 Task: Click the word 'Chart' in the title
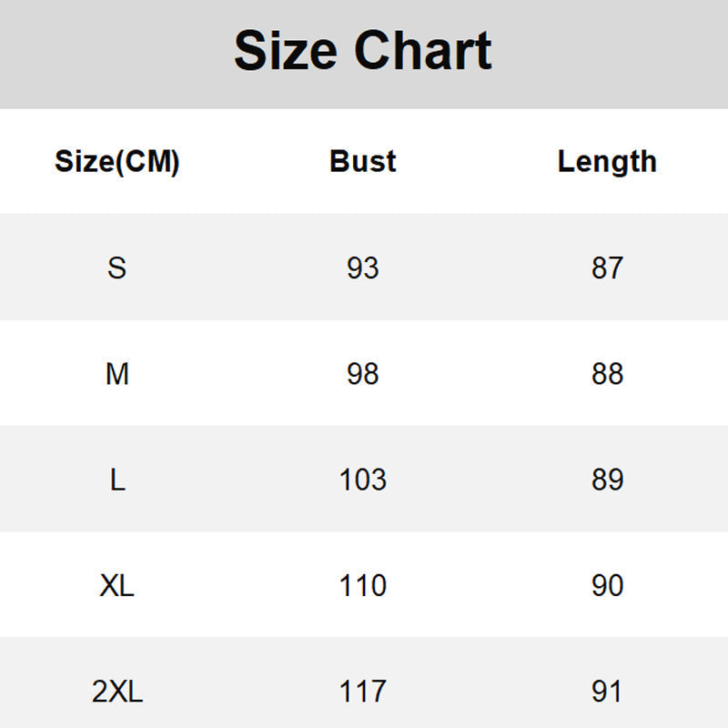pos(422,50)
